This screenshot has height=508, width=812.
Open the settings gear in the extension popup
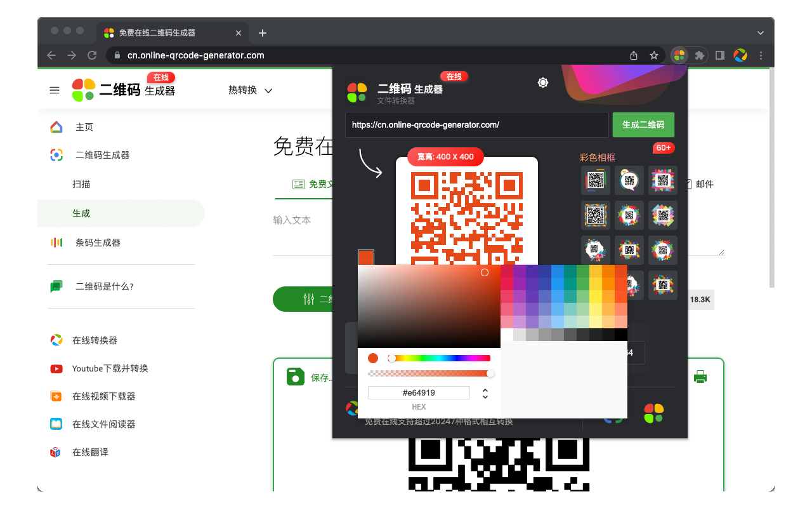coord(542,82)
